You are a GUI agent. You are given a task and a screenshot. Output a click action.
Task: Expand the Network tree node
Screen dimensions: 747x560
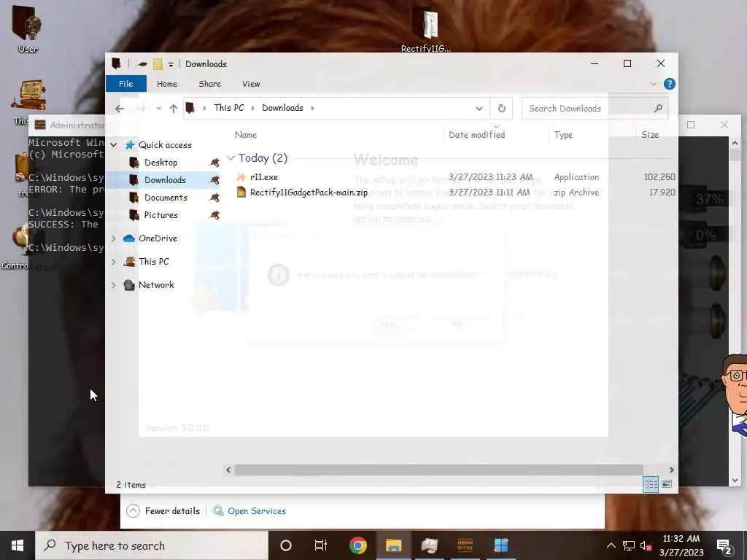[113, 285]
